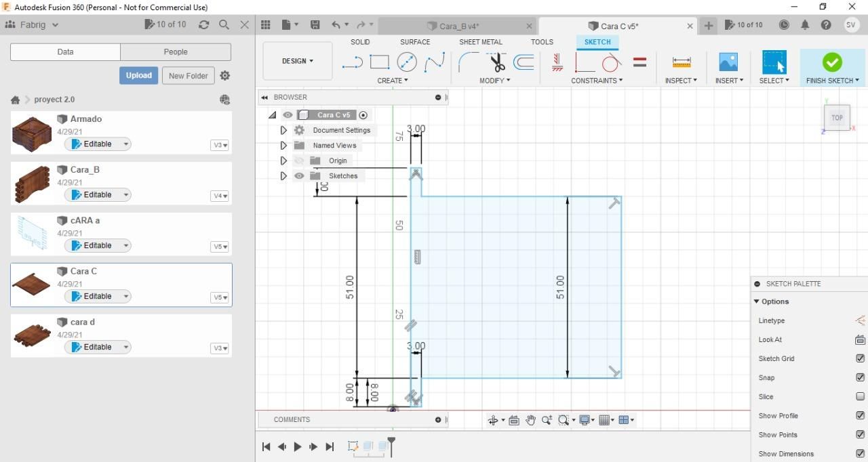Expand the Sketches tree node

click(x=283, y=175)
